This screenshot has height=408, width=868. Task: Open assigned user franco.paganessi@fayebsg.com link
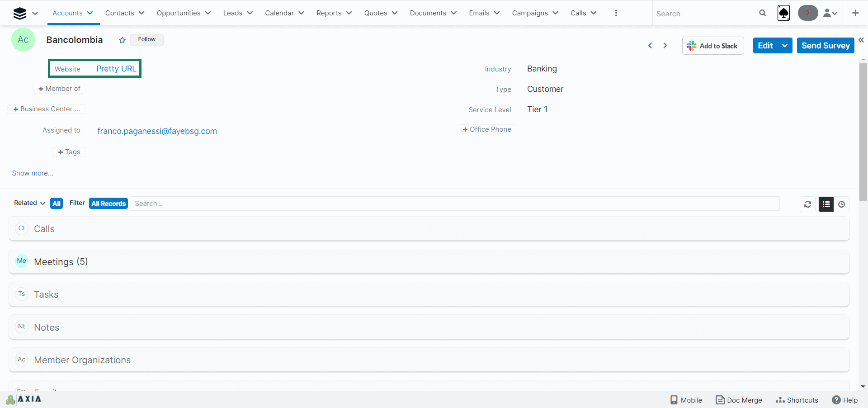tap(157, 131)
